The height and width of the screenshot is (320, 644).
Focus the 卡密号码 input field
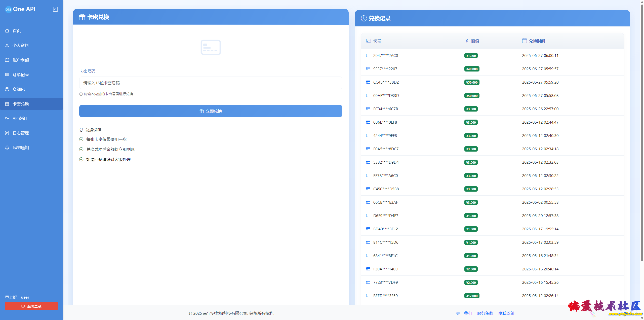[x=211, y=83]
